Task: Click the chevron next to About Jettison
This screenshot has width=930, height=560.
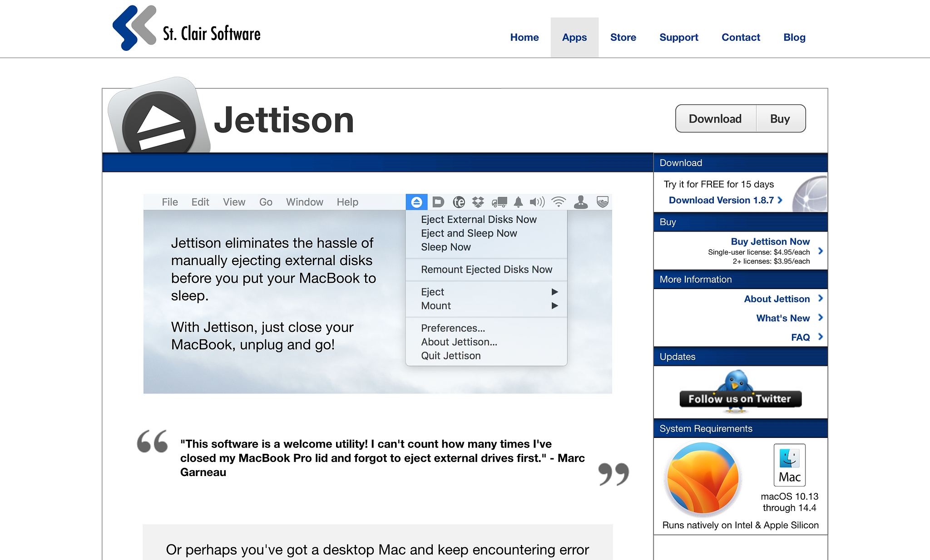Action: [820, 299]
